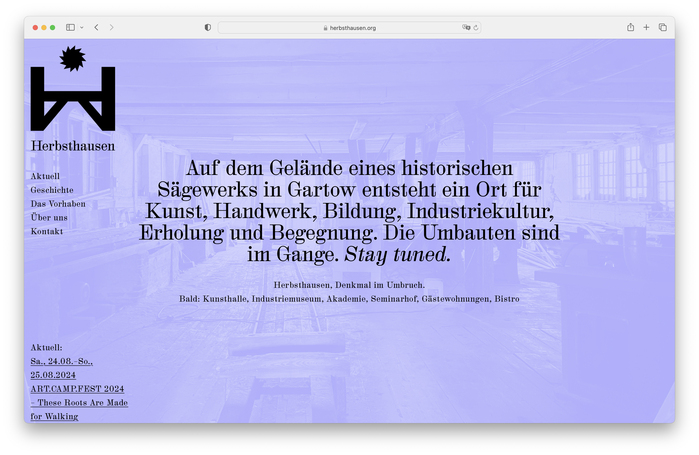Go back with the back arrow
699x455 pixels.
point(96,28)
